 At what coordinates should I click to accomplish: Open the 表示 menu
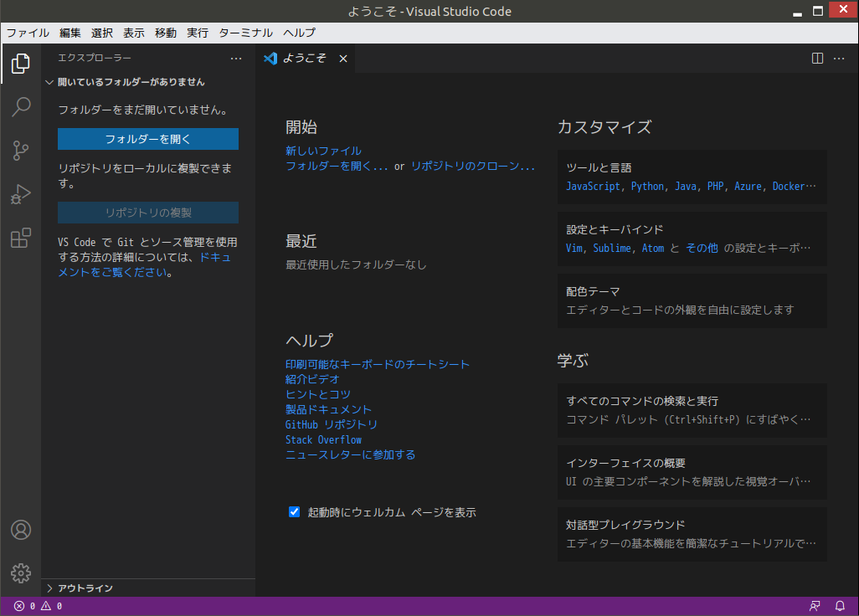tap(134, 33)
